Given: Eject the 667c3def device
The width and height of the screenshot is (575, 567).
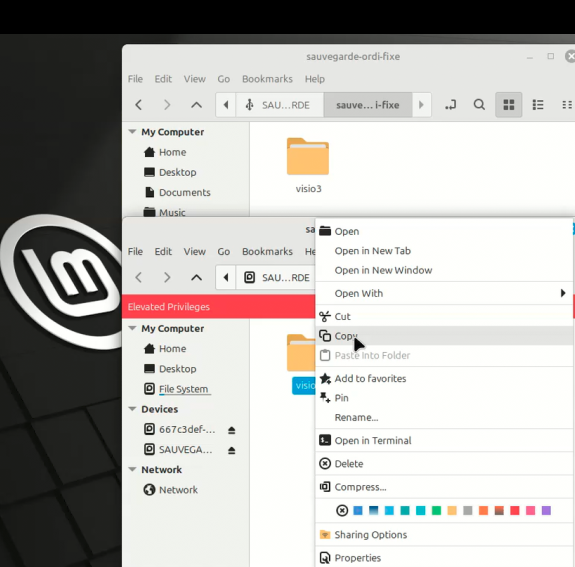Looking at the screenshot, I should pyautogui.click(x=231, y=430).
